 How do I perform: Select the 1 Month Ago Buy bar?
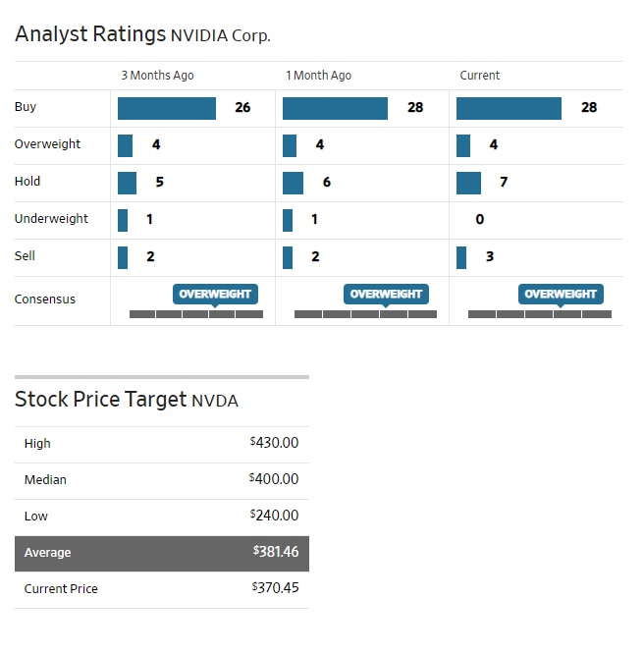pyautogui.click(x=335, y=108)
